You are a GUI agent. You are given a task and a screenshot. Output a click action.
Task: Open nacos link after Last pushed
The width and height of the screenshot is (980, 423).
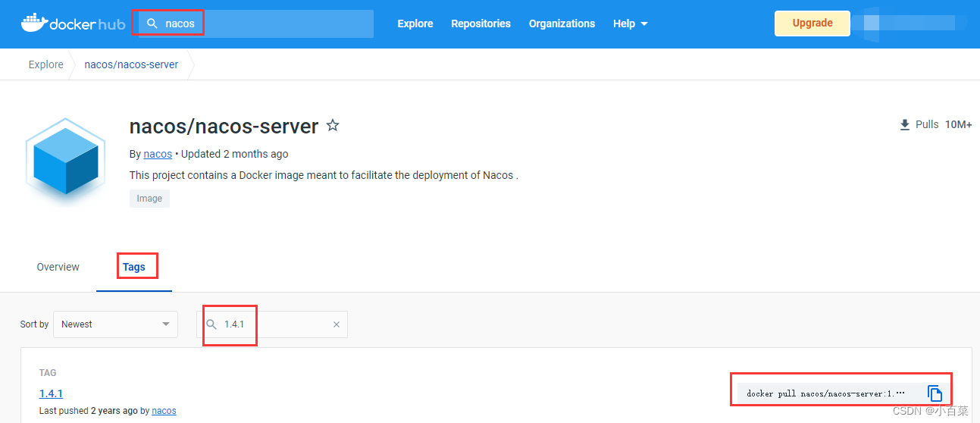tap(164, 411)
